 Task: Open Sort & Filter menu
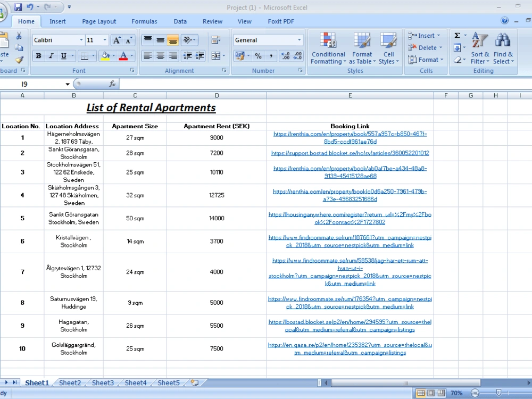pos(480,48)
